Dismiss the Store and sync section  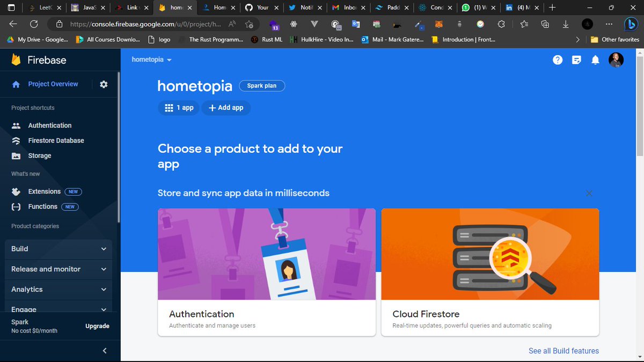click(x=589, y=193)
